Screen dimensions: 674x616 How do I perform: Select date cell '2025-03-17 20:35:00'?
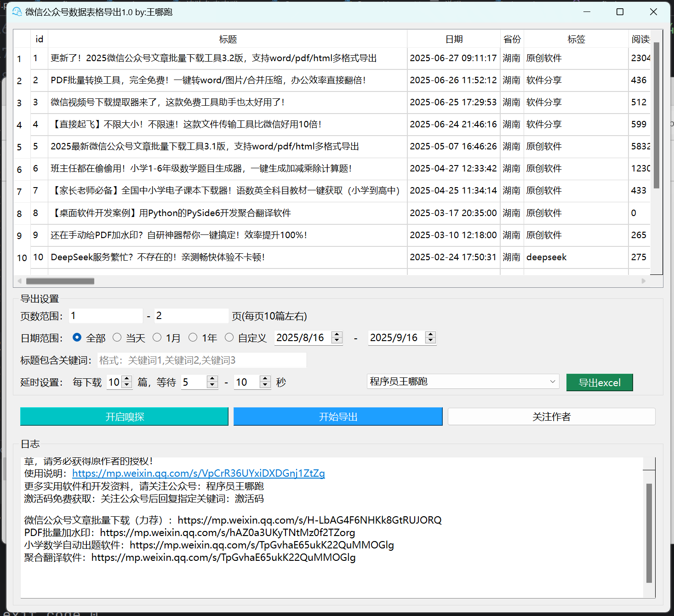tap(454, 213)
